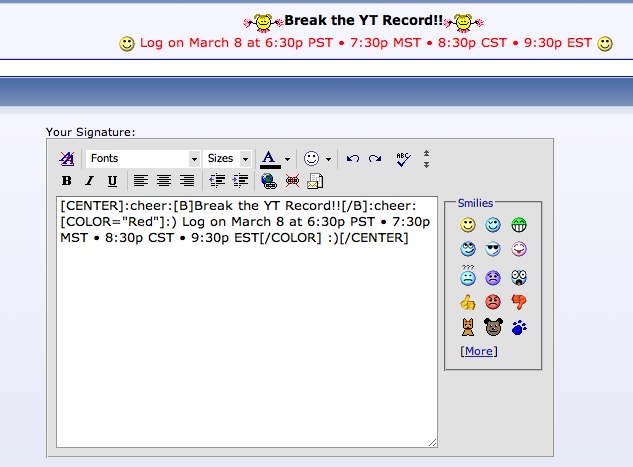Open the smilie insert toolbar menu
Screen dimensions: 633x467
[317, 159]
